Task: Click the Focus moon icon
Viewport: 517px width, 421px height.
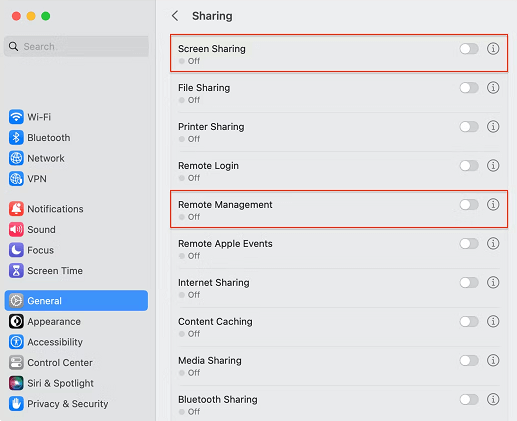Action: (16, 250)
